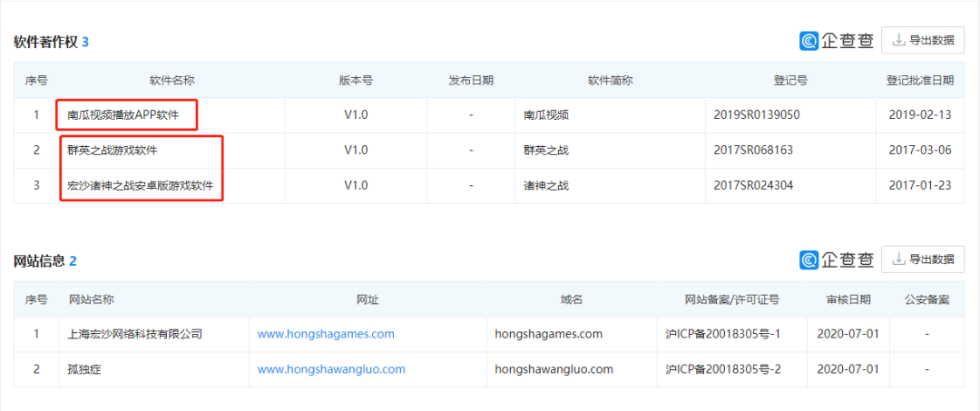Click ICP license 沪ICP备20018305号-2
Image resolution: width=980 pixels, height=411 pixels.
pyautogui.click(x=723, y=369)
